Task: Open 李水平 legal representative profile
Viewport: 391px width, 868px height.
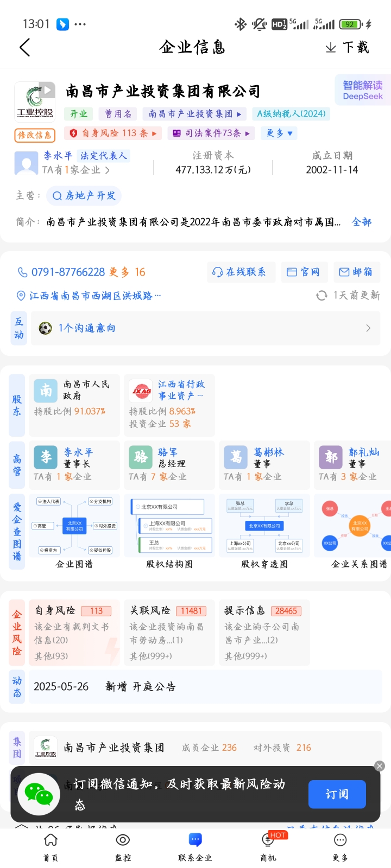Action: click(x=58, y=156)
